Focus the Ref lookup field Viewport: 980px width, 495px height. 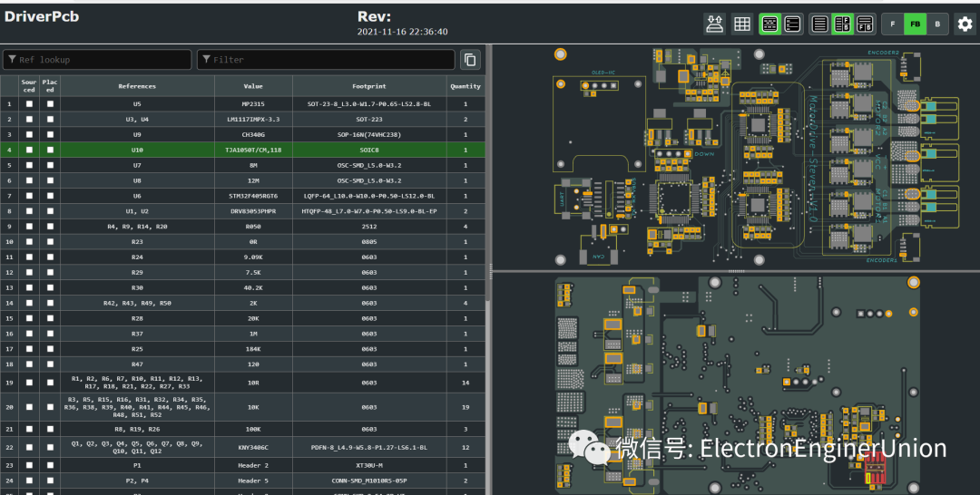pos(97,59)
